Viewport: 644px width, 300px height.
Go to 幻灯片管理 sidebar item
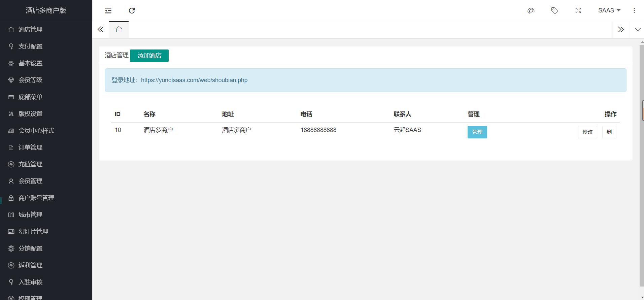point(33,232)
